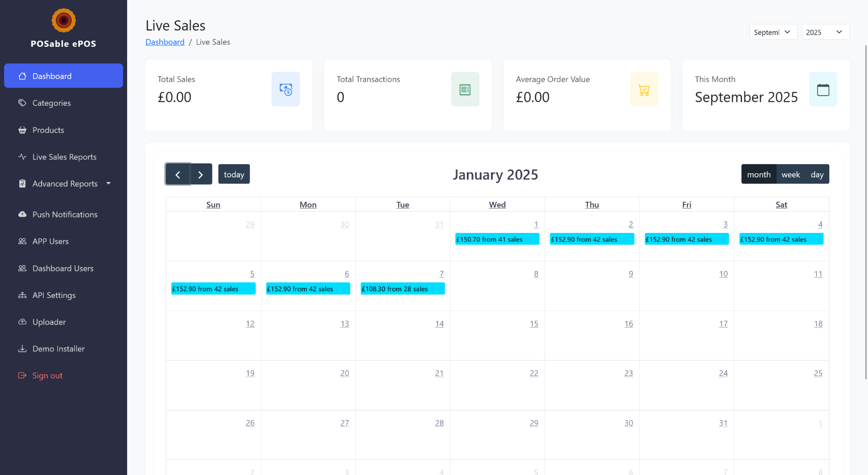Open the £108.30 from 28 sales entry

pos(402,289)
